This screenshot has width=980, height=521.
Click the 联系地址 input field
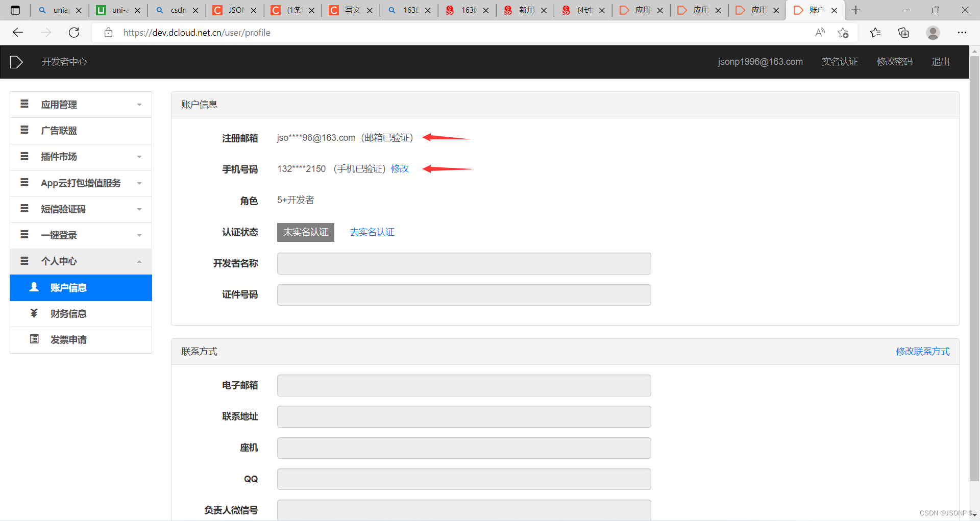click(464, 417)
